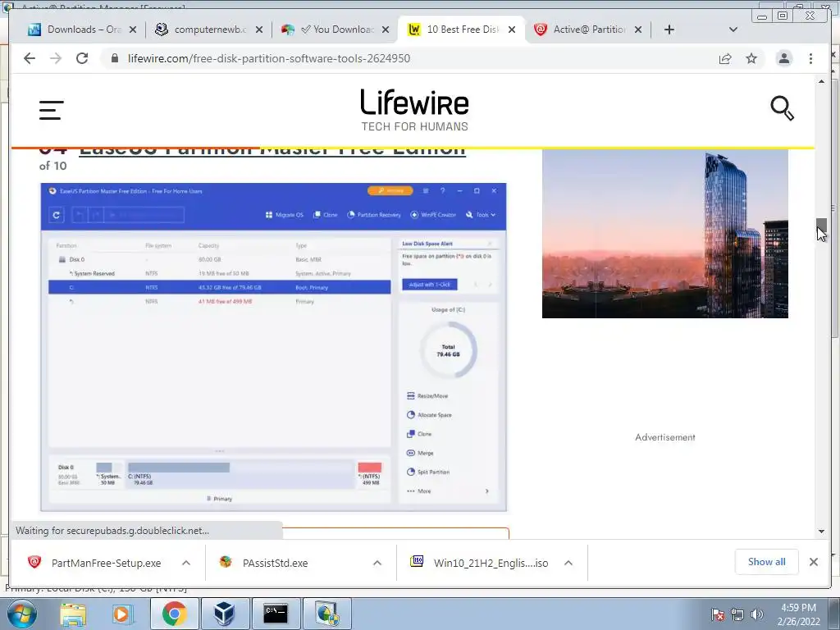Close the You Downloaded tab
840x630 pixels.
pyautogui.click(x=386, y=30)
